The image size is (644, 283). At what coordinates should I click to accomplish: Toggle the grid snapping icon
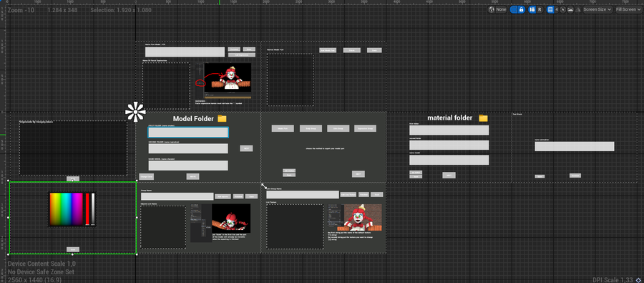point(550,9)
